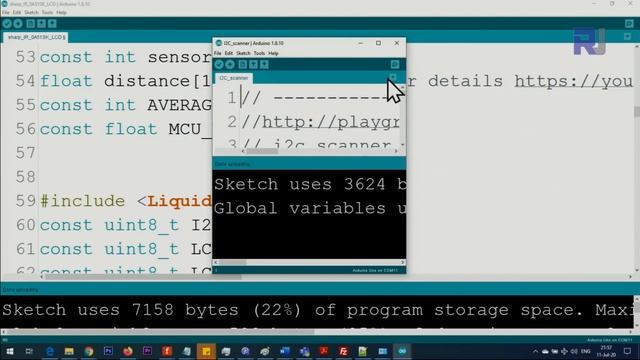Open Microsoft Word from the taskbar
This screenshot has height=360, width=640.
(284, 351)
